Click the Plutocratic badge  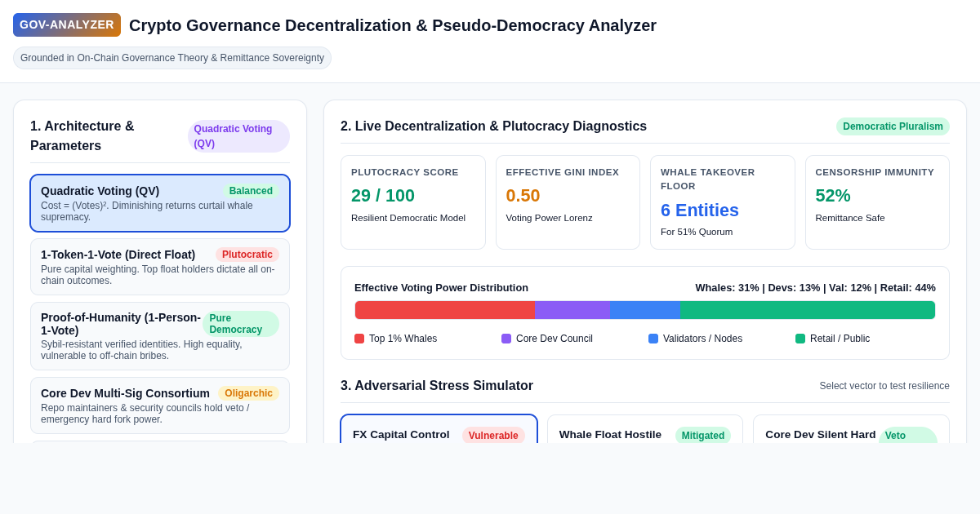[247, 255]
